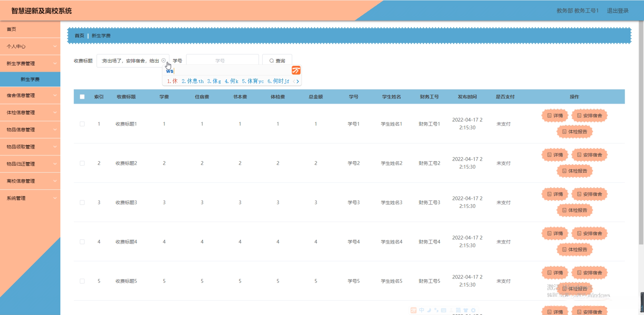Click the IME logo in the bottom status bar
644x315 pixels.
pos(414,310)
